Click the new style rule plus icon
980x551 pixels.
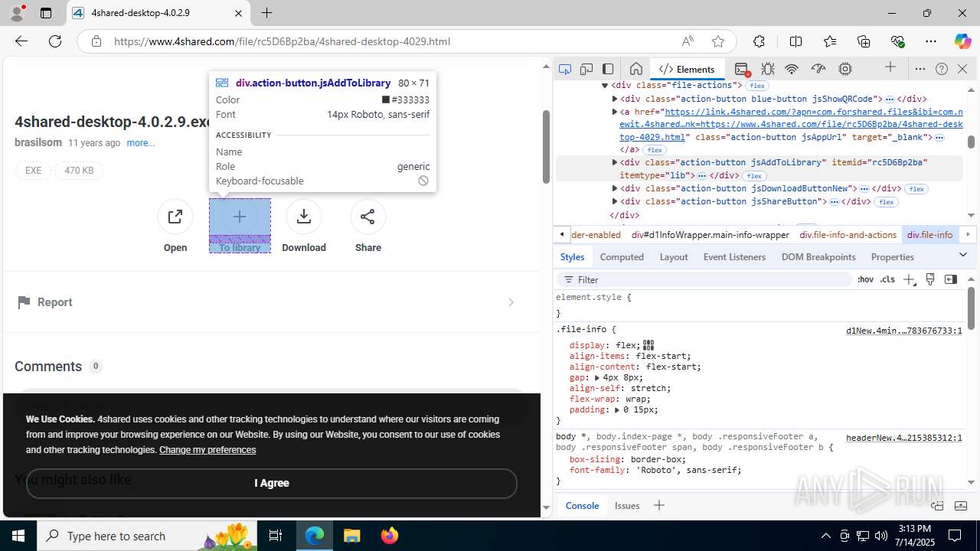click(909, 279)
